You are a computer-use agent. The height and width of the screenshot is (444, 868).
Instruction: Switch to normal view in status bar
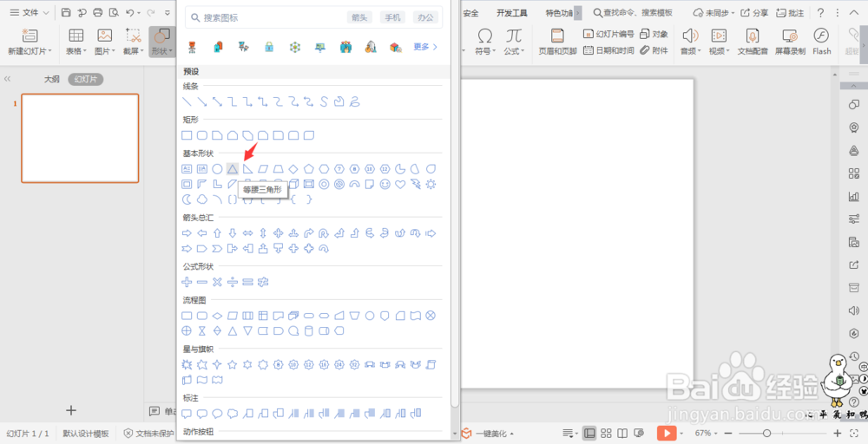(x=589, y=433)
